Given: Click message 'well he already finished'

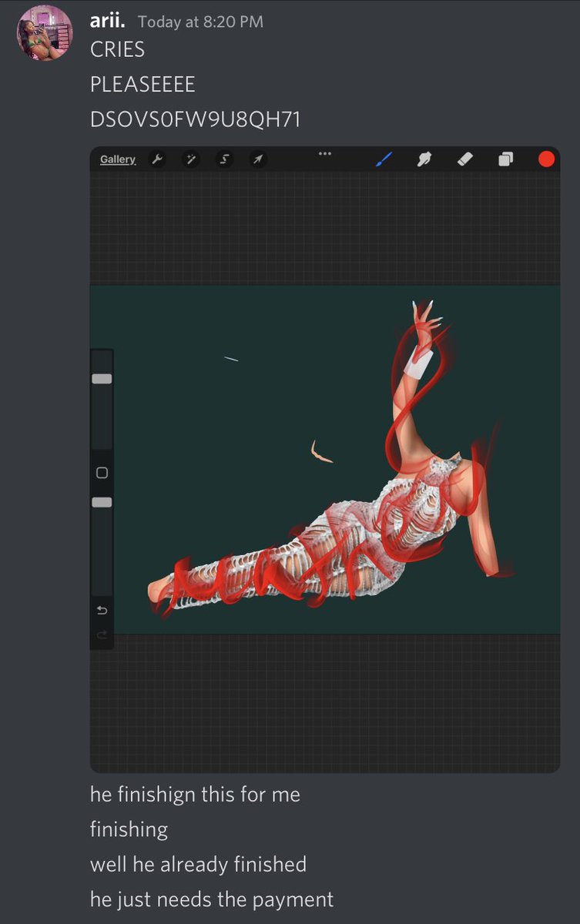Looking at the screenshot, I should (x=198, y=864).
